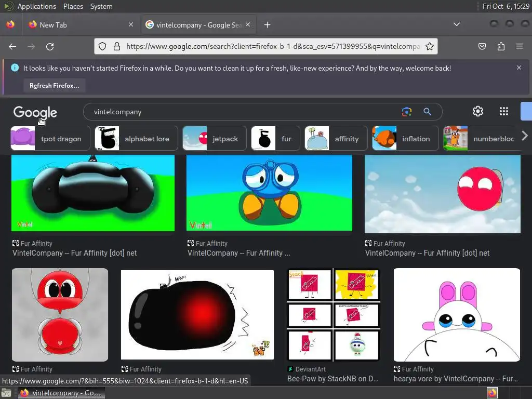Screen dimensions: 532x399
Task: Open the red ball in clouds image
Action: coord(443,194)
